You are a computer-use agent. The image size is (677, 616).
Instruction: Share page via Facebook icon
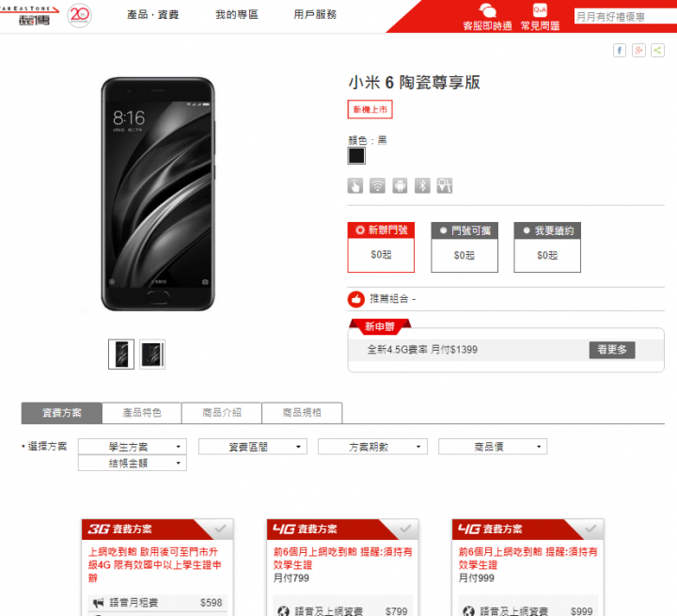[619, 51]
